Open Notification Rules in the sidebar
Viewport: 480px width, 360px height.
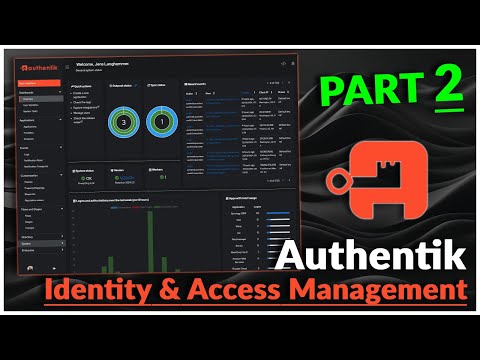33,160
